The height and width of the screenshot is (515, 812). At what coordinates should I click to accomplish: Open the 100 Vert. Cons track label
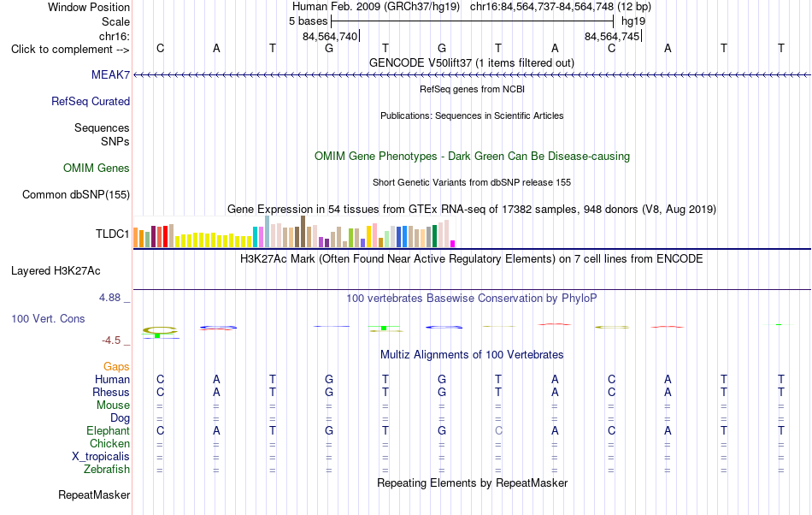(x=48, y=319)
